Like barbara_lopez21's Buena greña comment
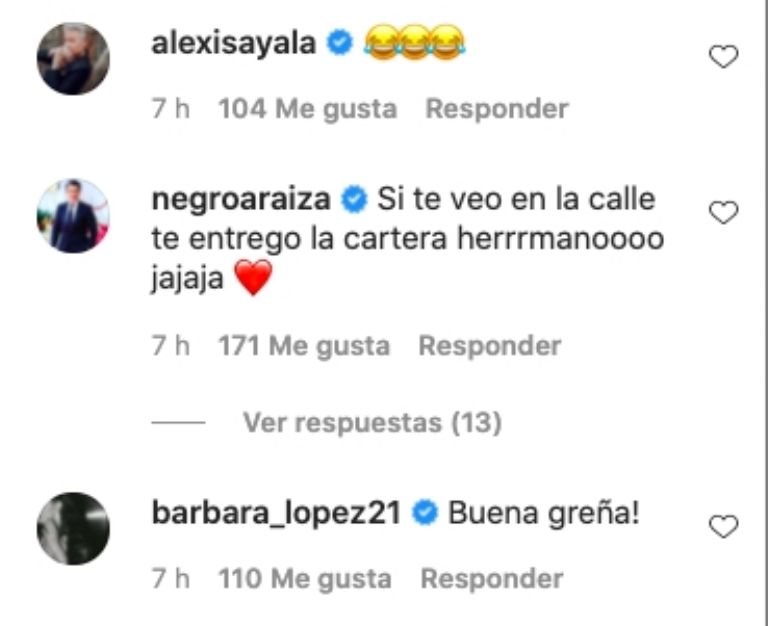The height and width of the screenshot is (626, 768). click(x=723, y=526)
